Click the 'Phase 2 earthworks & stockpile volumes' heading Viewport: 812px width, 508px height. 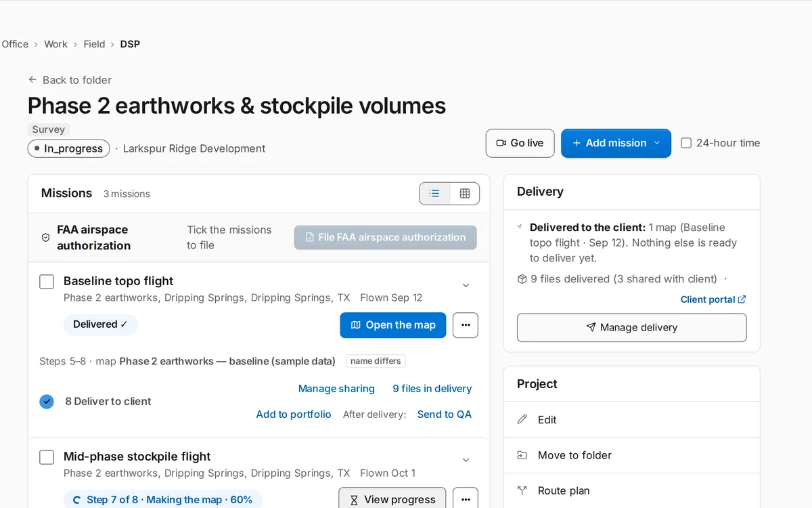237,106
